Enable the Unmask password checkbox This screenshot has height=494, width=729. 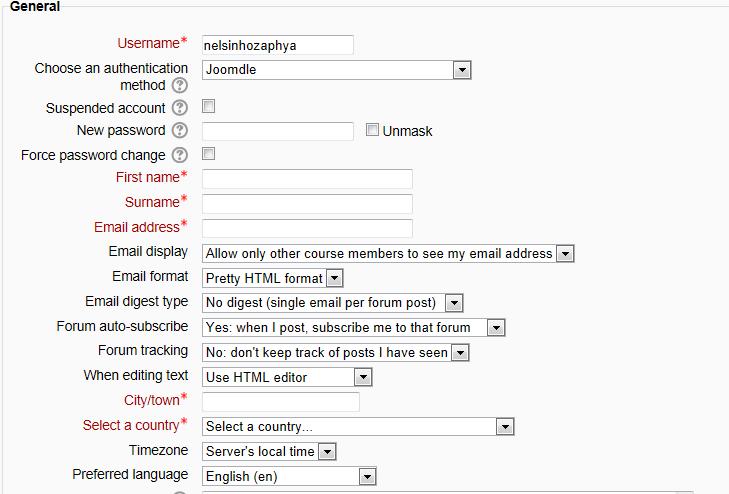372,130
